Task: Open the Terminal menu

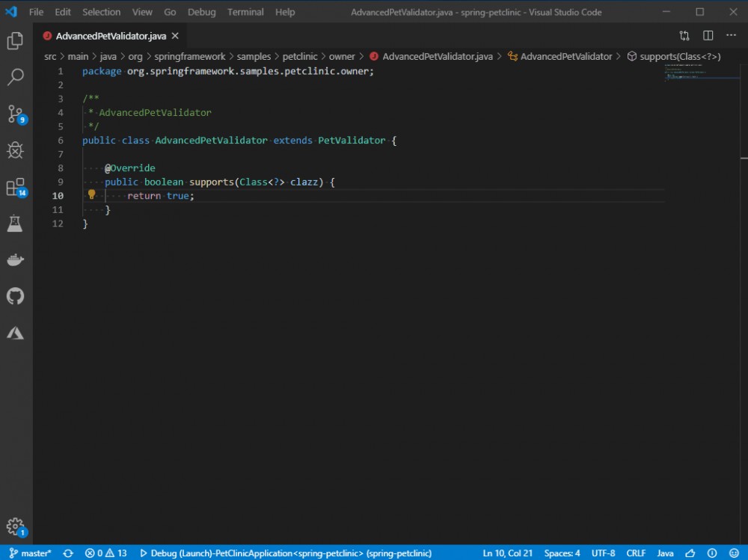Action: [x=245, y=11]
